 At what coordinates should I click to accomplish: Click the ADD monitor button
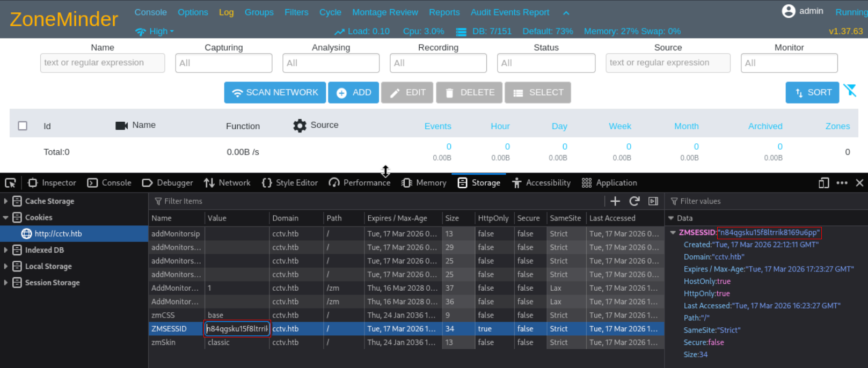354,92
